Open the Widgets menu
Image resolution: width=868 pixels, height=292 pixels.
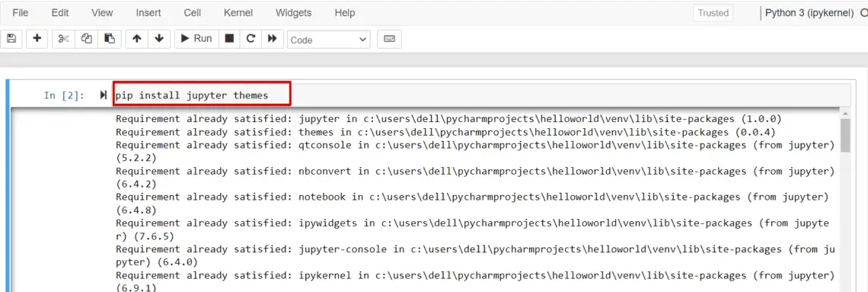293,13
